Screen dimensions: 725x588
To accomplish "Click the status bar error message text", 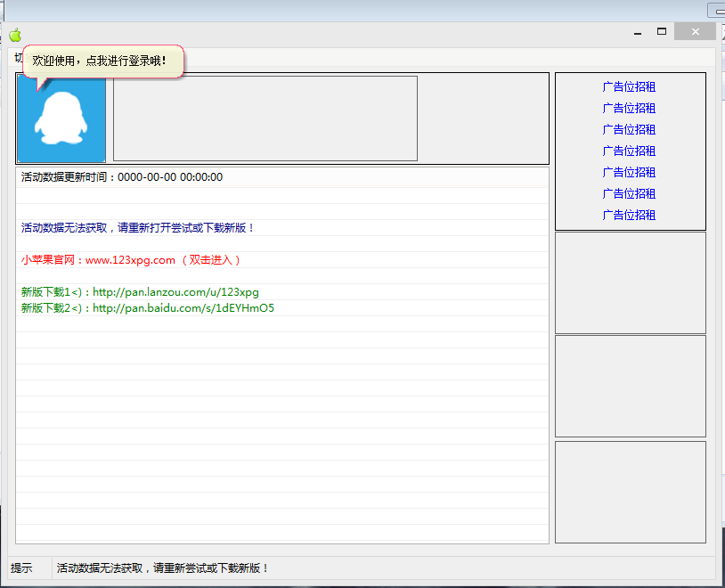I will pyautogui.click(x=162, y=568).
